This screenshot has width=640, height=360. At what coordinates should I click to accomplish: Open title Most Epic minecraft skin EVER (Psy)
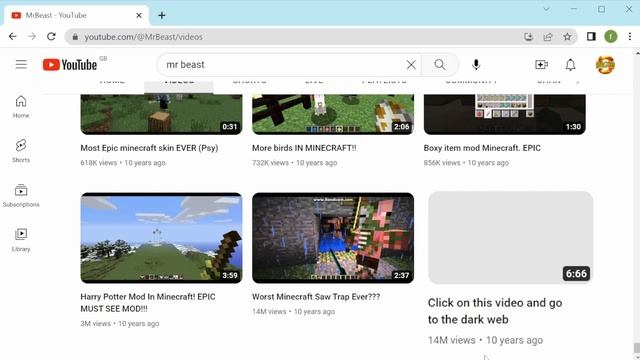(149, 148)
